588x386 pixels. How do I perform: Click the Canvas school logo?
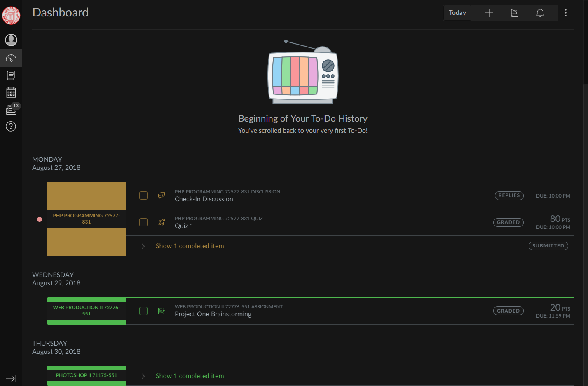(x=11, y=15)
